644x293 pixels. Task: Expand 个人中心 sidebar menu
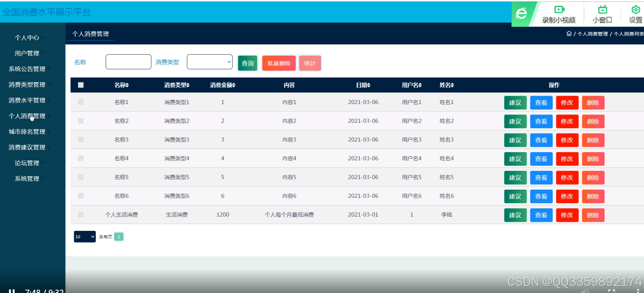point(27,37)
